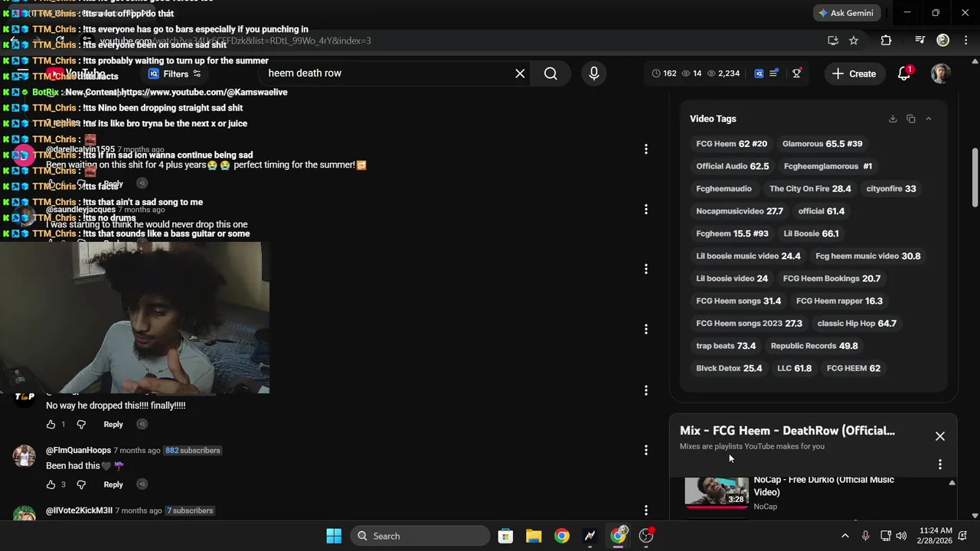Click the magnifying glass search button

click(550, 73)
